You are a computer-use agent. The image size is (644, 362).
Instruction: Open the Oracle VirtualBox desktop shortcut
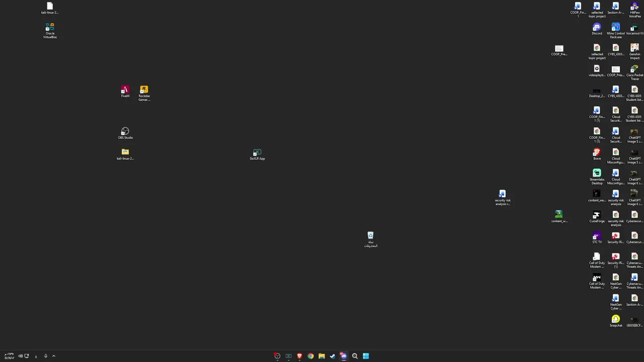[x=50, y=30]
